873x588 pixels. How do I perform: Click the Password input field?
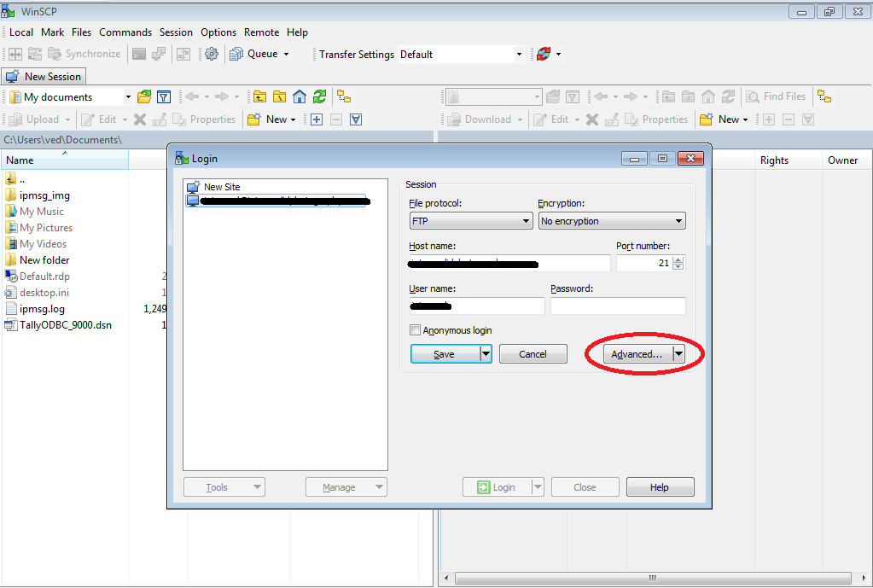(x=618, y=306)
